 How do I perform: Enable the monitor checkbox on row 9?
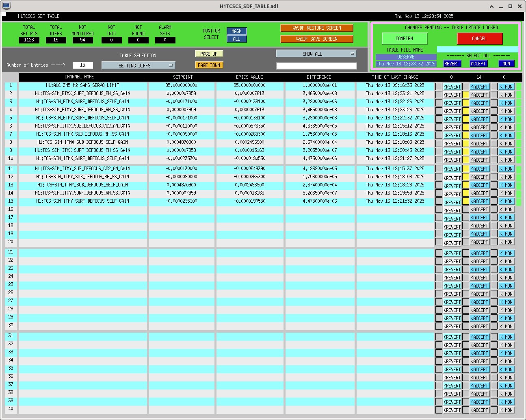(x=494, y=152)
